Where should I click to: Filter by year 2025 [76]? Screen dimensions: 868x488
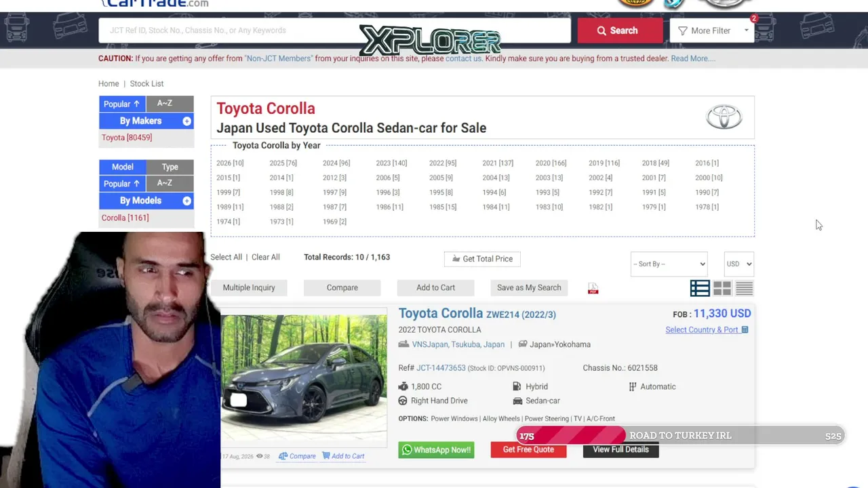tap(283, 163)
